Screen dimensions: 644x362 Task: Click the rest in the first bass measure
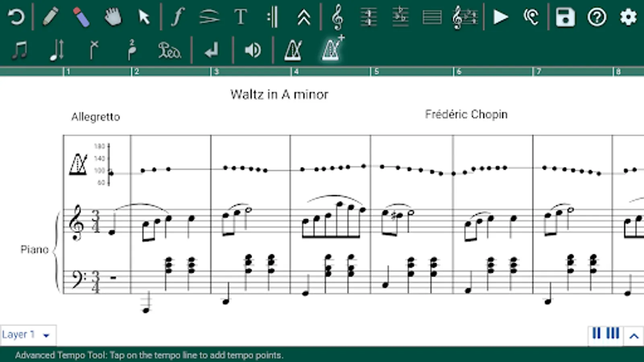[x=113, y=277]
